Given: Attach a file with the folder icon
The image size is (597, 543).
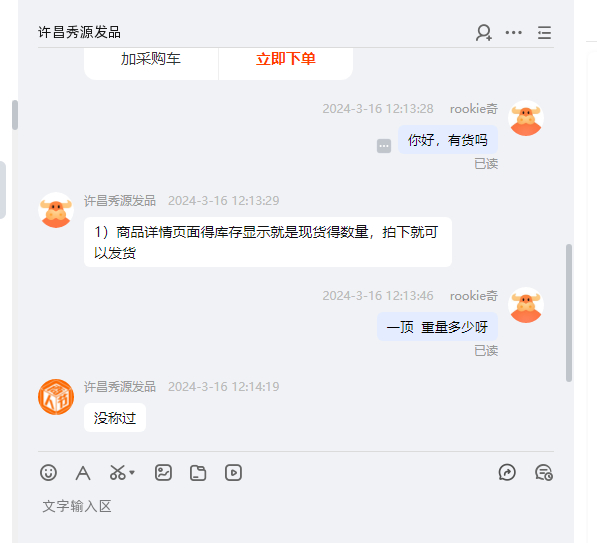Looking at the screenshot, I should 198,473.
